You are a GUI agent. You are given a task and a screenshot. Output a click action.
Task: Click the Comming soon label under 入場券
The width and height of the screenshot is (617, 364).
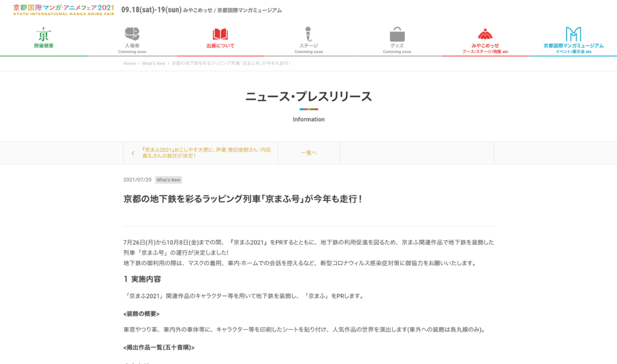point(132,52)
